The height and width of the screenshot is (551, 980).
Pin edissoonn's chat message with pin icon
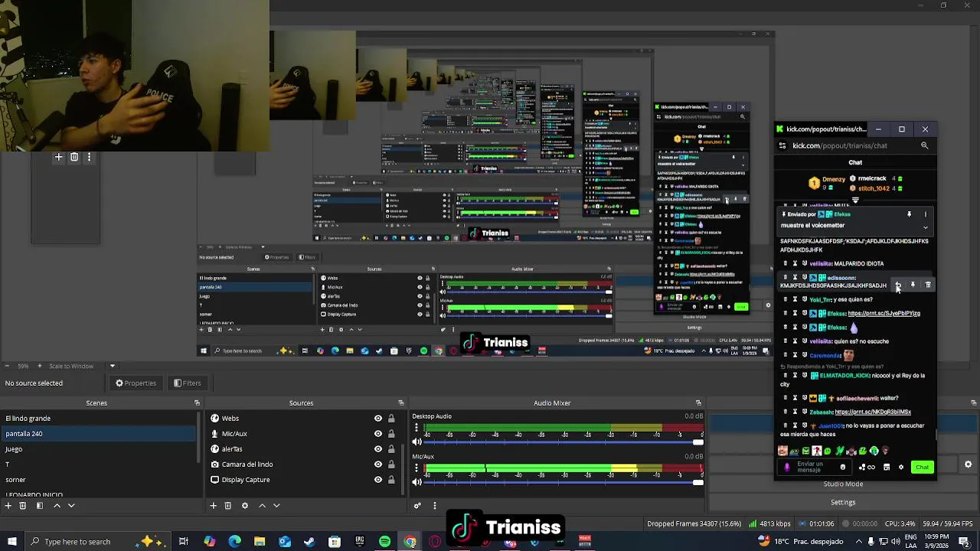[913, 285]
